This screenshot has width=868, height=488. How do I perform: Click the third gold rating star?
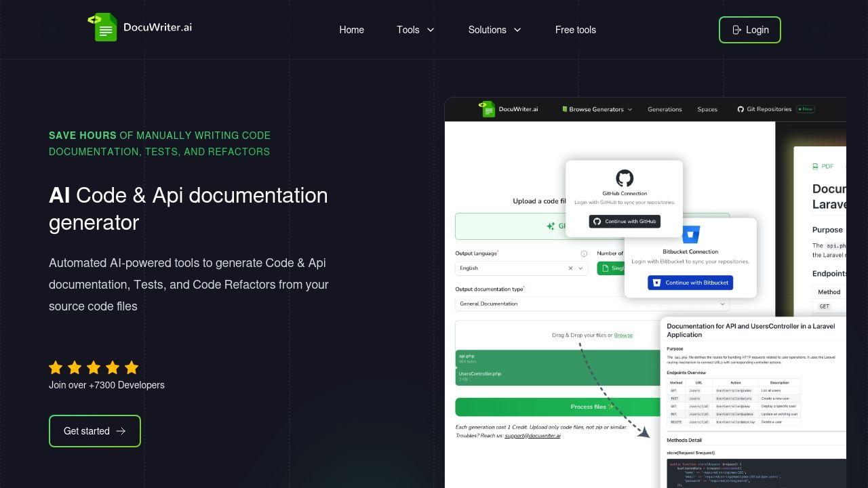pos(94,367)
